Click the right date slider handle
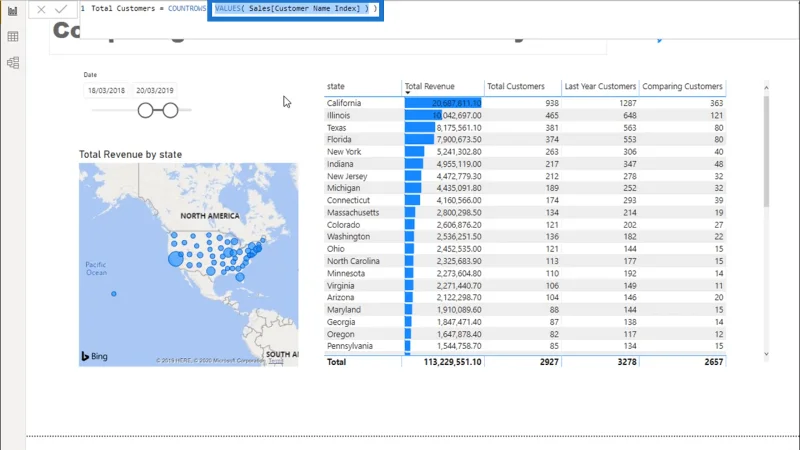This screenshot has height=450, width=800. [170, 110]
